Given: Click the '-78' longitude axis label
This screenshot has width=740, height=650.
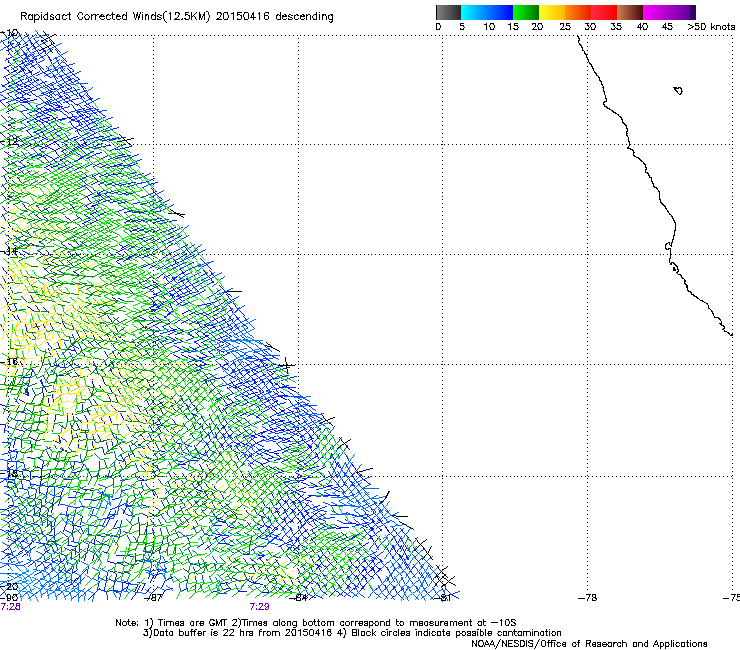Looking at the screenshot, I should [x=588, y=598].
